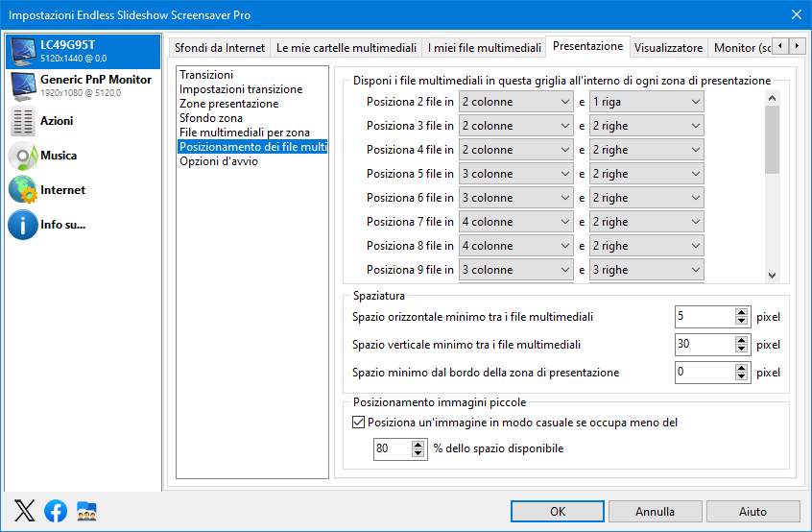Image resolution: width=812 pixels, height=532 pixels.
Task: Open rows dropdown for Posiziona 7 file
Action: pyautogui.click(x=646, y=222)
